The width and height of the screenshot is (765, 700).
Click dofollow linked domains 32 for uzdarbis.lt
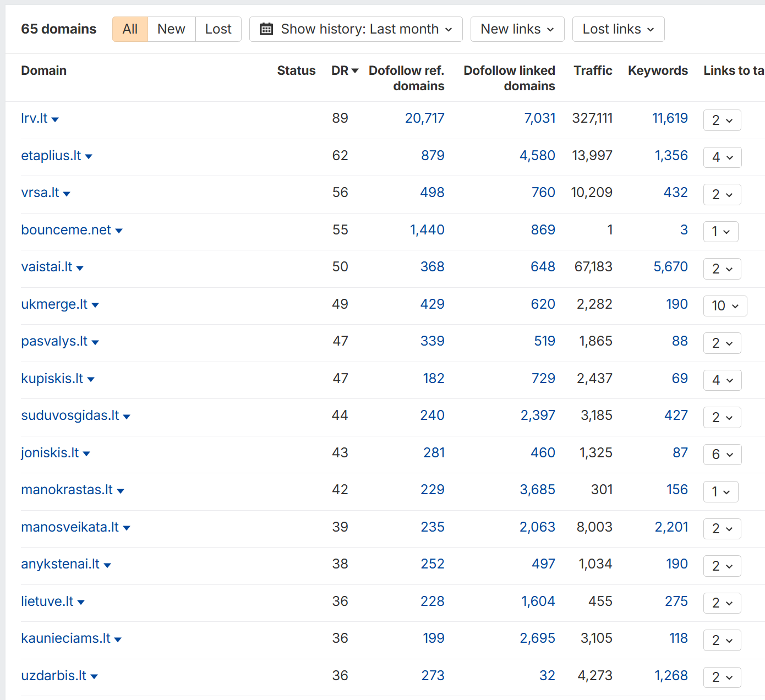(x=547, y=676)
